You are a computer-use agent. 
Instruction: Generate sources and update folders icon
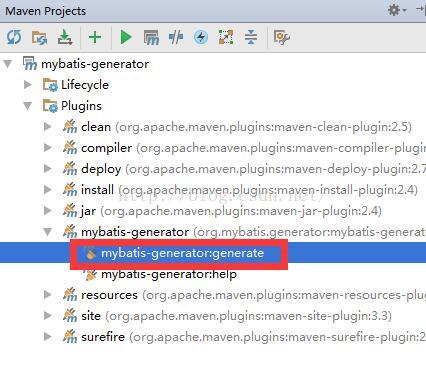click(39, 37)
